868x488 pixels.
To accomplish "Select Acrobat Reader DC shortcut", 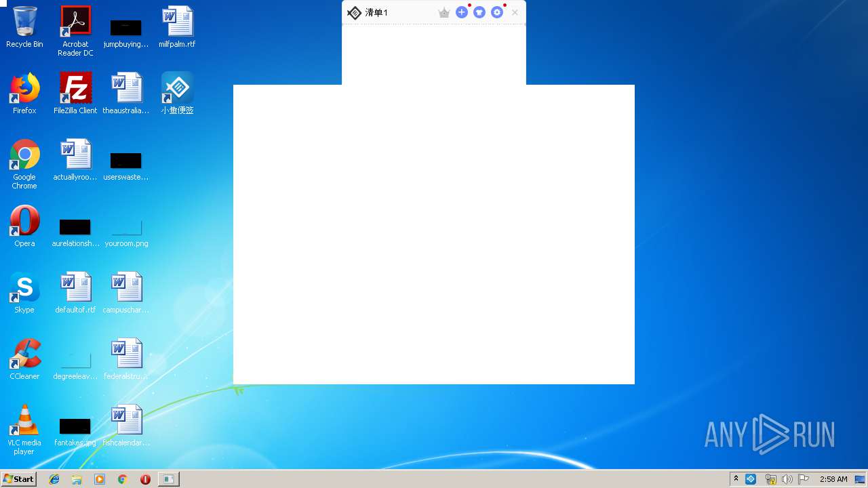I will coord(75,30).
